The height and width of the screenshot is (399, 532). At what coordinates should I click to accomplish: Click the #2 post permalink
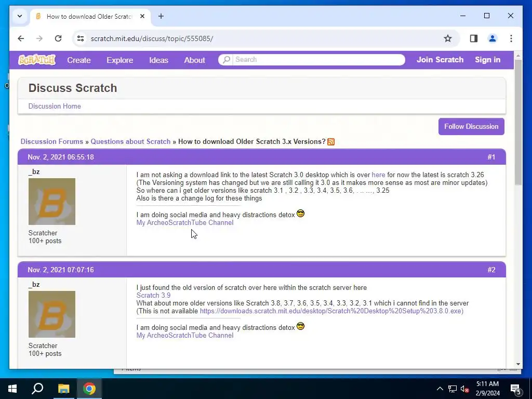pyautogui.click(x=491, y=270)
